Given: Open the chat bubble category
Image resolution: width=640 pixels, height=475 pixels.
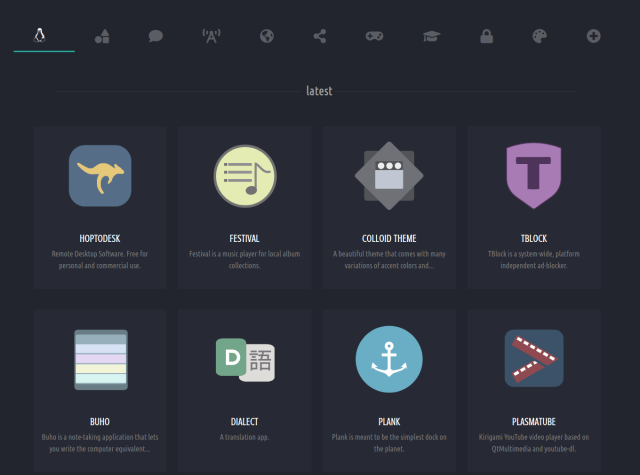Looking at the screenshot, I should coord(156,36).
